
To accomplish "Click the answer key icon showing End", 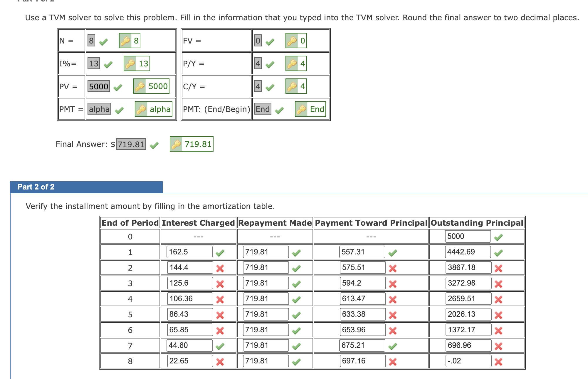I will click(x=302, y=109).
